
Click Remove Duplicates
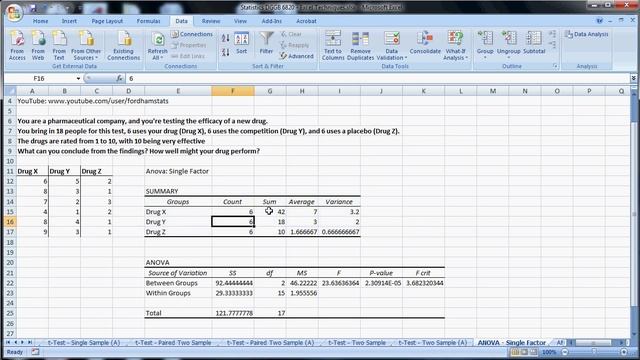[360, 45]
